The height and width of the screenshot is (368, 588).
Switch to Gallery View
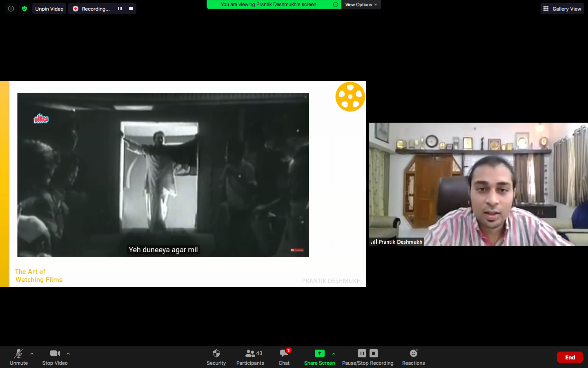coord(562,9)
